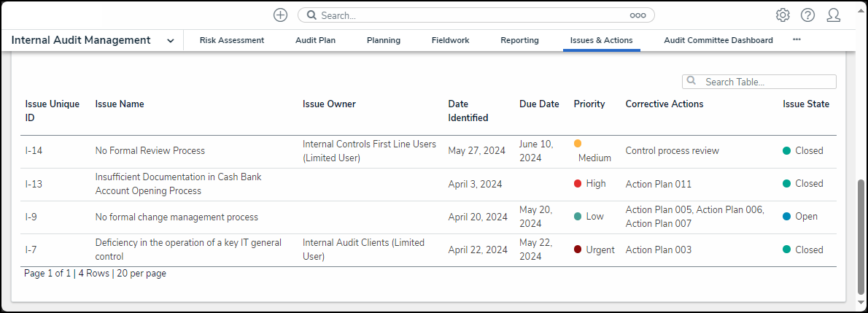Switch to the Risk Assessment tab
Screen dimensions: 868x313
[232, 41]
